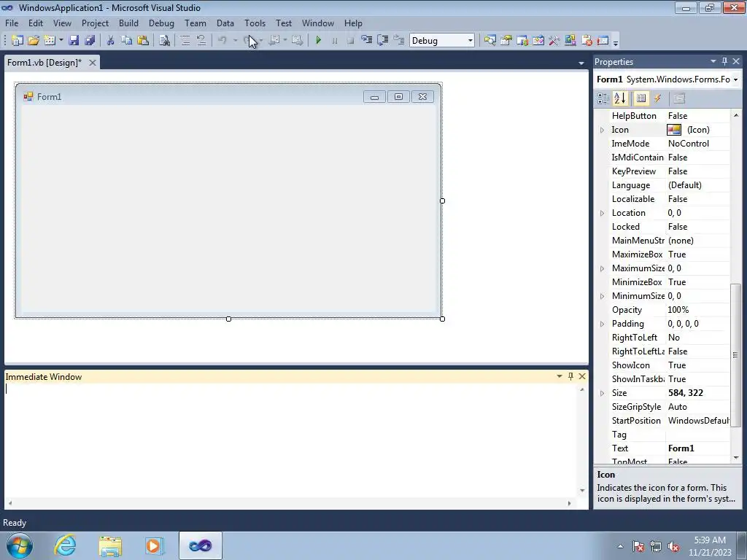
Task: Save Form1.vb with the single floppy icon
Action: [x=74, y=41]
